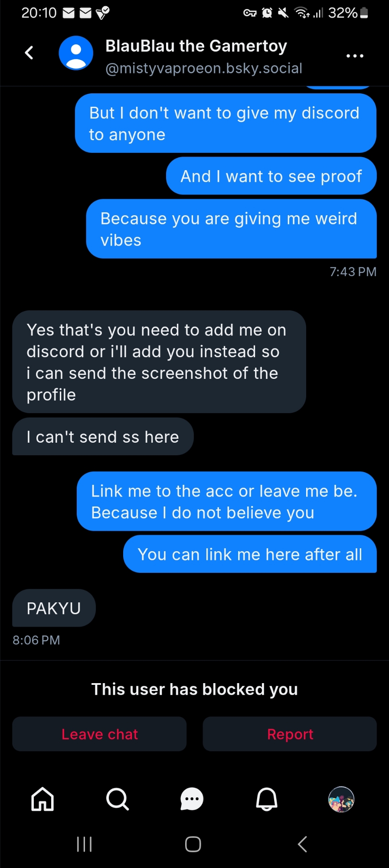Open BlauBlau the Gamertoy profile name

click(x=196, y=46)
